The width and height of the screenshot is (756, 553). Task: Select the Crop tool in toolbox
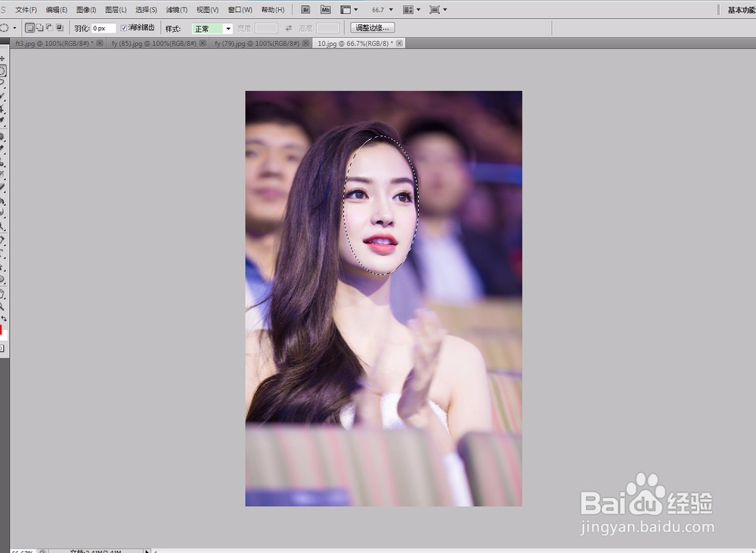(x=2, y=108)
